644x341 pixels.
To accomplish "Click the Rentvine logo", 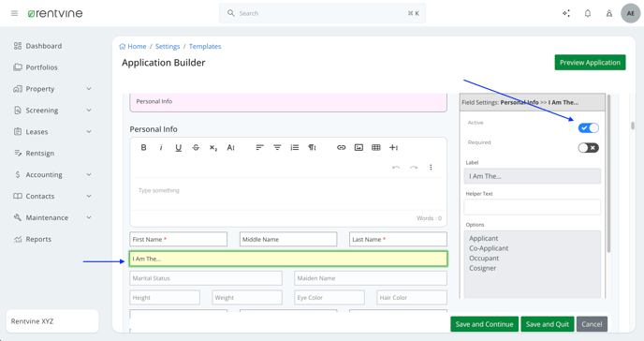I will point(55,13).
